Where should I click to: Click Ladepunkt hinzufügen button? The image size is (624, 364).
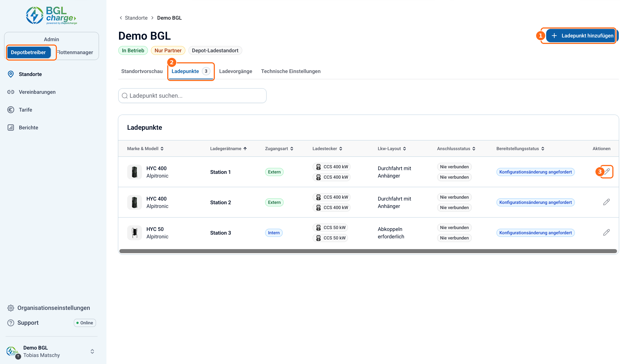(582, 36)
